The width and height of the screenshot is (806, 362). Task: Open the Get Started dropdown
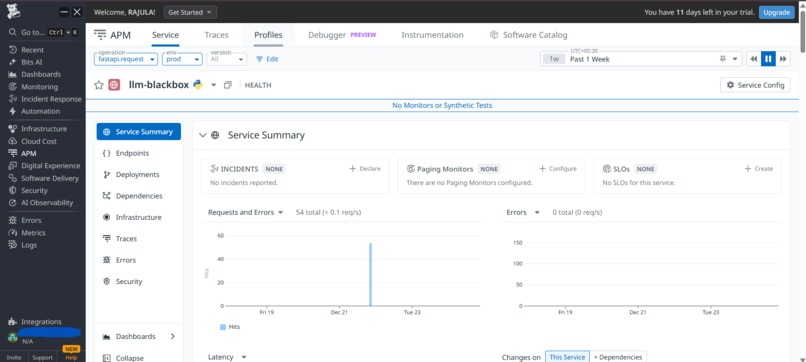(x=190, y=12)
